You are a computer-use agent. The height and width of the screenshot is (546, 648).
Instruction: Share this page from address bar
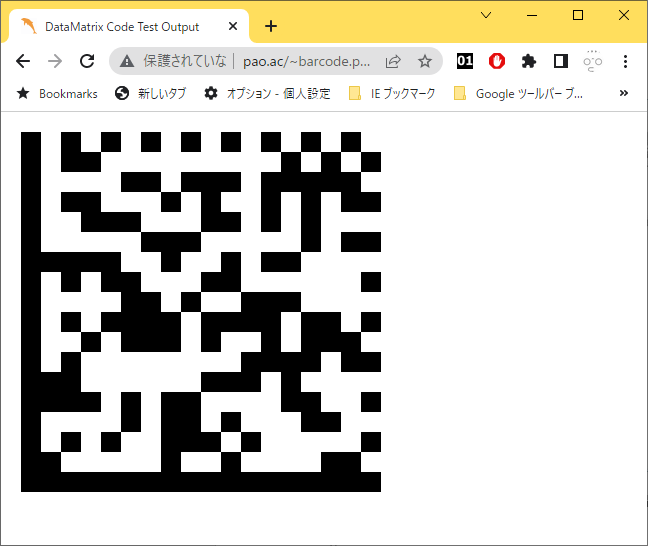(x=393, y=61)
